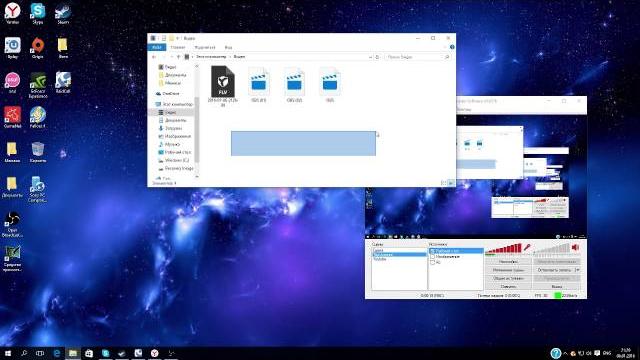This screenshot has height=360, width=640.
Task: Open Explorer help question mark icon
Action: point(452,47)
